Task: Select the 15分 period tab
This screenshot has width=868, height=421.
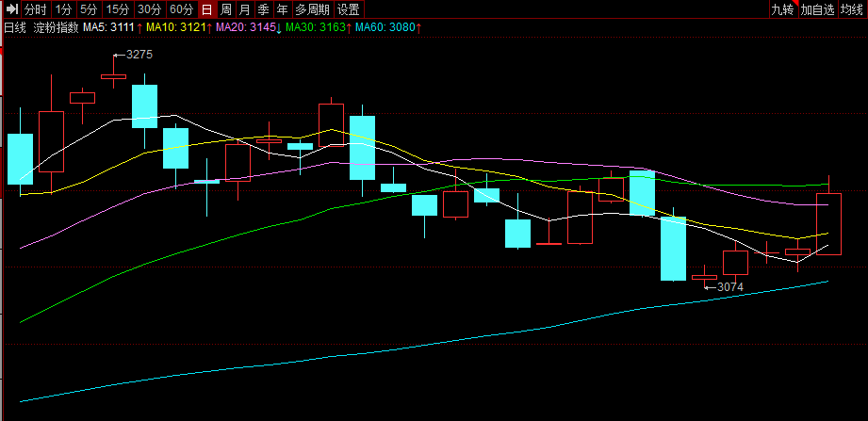Action: coord(118,8)
